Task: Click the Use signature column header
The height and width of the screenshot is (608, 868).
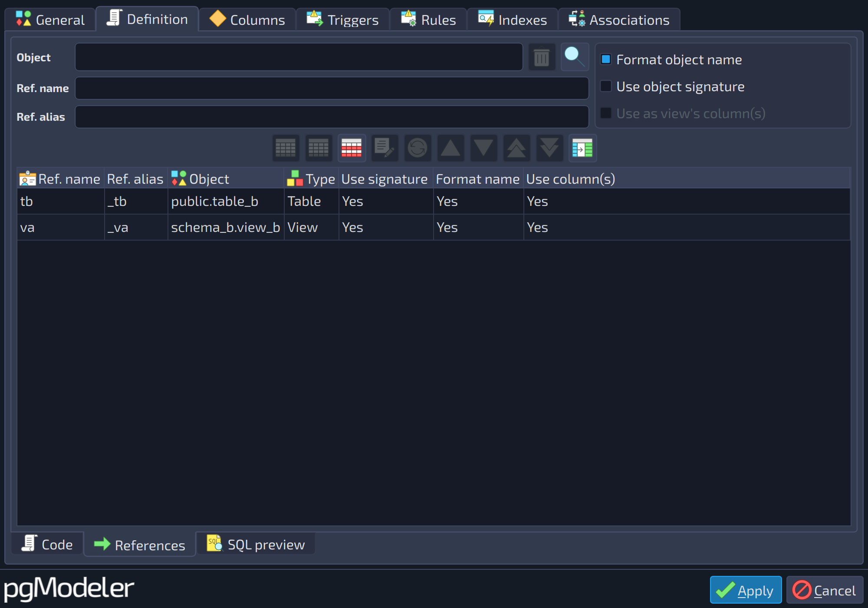Action: (386, 179)
